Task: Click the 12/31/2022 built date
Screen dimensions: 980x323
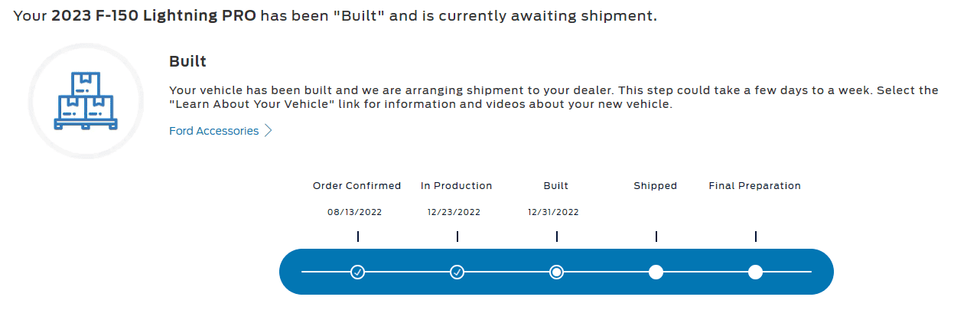Action: 553,212
